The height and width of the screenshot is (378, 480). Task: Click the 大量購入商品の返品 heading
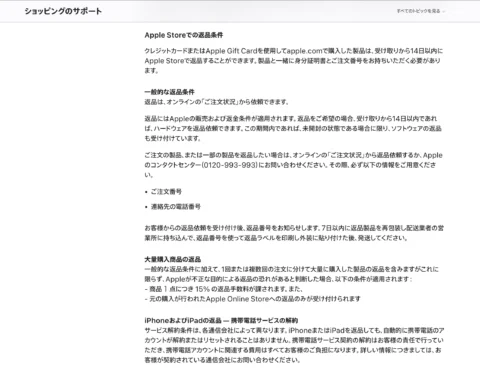(x=172, y=259)
